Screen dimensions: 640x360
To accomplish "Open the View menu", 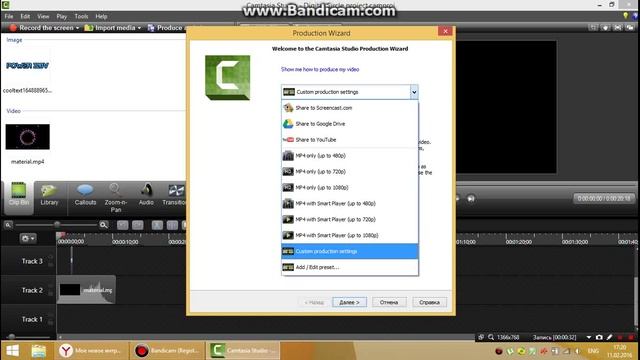I will 43,16.
